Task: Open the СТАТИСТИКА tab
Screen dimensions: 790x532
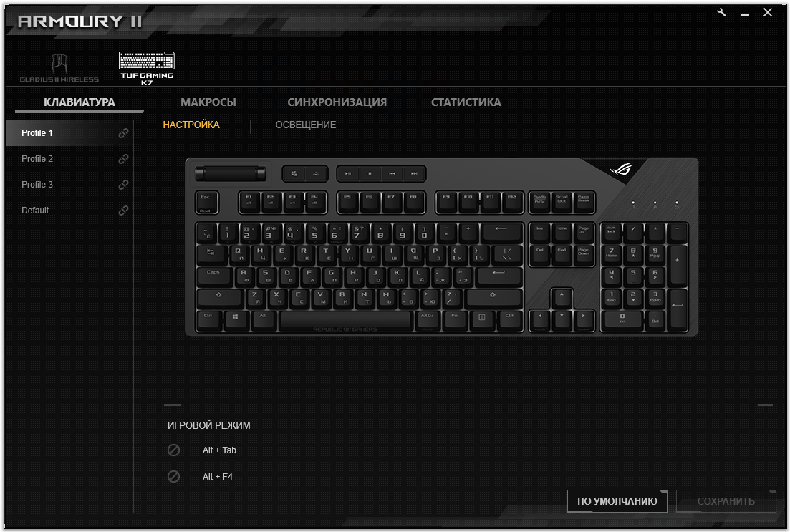Action: click(x=466, y=102)
